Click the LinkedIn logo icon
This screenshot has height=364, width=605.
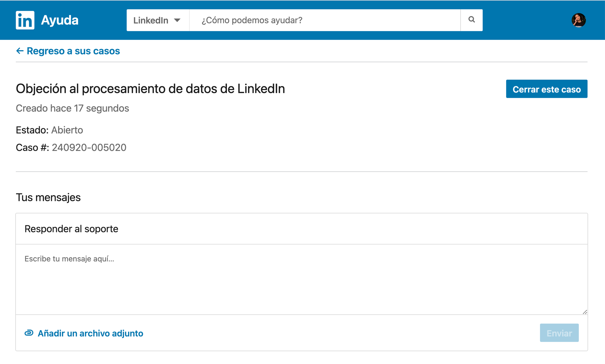tap(25, 20)
